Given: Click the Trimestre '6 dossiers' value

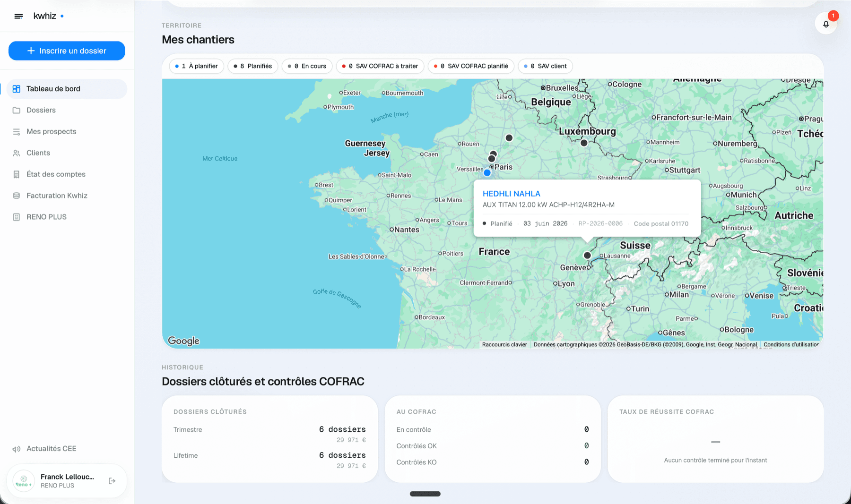Looking at the screenshot, I should point(342,429).
